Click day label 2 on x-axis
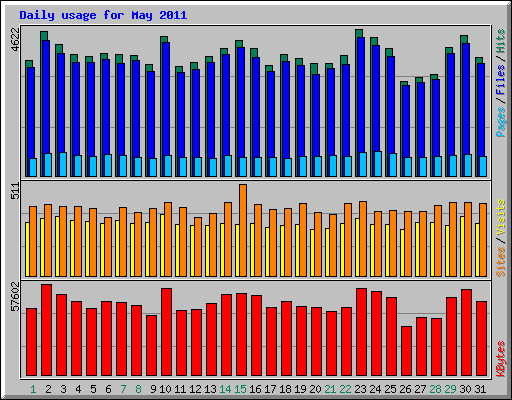This screenshot has height=400, width=512. coord(48,389)
